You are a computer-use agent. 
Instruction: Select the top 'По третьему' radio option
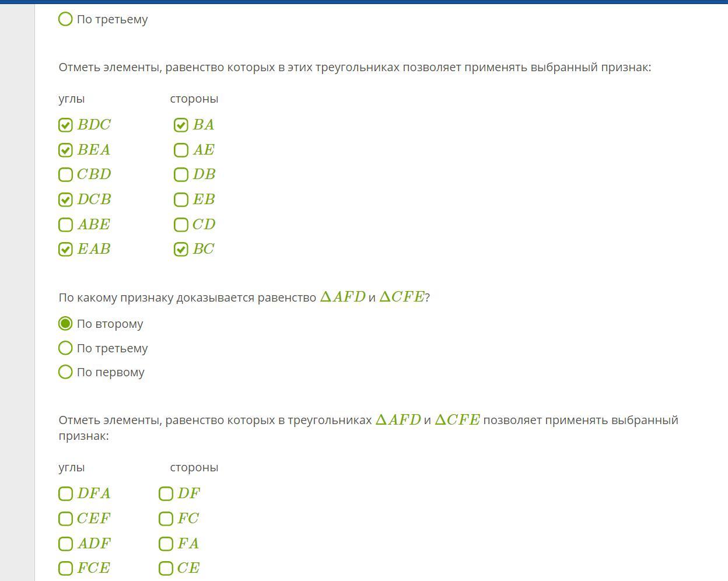tap(66, 19)
